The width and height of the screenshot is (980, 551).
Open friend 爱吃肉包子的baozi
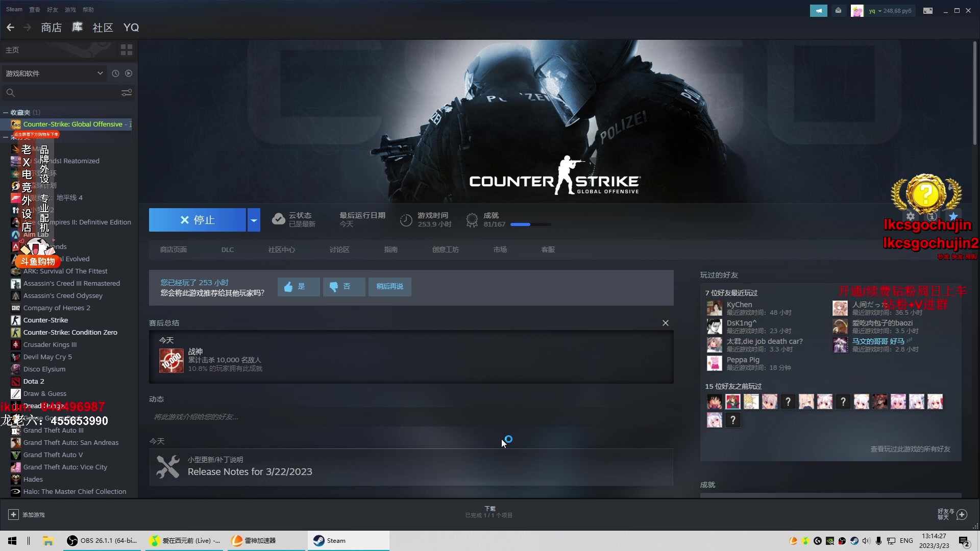click(883, 323)
